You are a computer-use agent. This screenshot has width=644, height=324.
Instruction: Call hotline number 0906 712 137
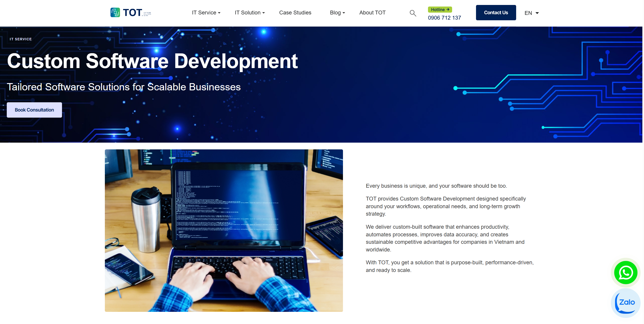(x=444, y=18)
